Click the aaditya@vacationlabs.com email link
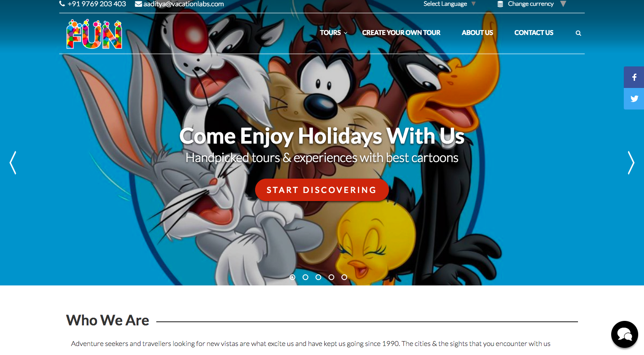 183,4
